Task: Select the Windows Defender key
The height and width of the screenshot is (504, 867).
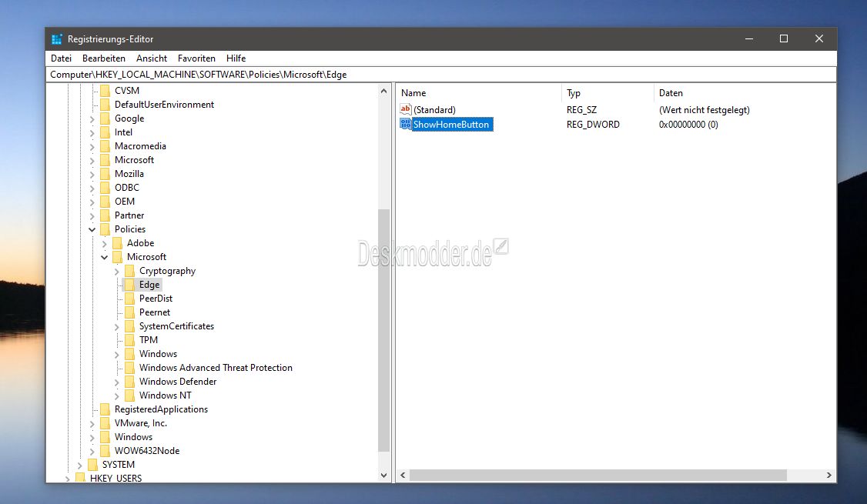Action: (178, 382)
